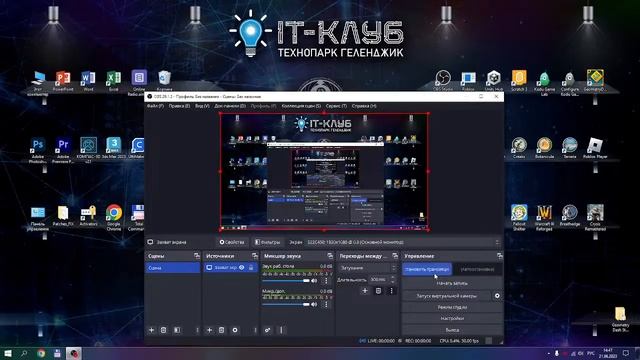Open Kodu Game Lab desktop shortcut
640x360 pixels.
tap(544, 83)
